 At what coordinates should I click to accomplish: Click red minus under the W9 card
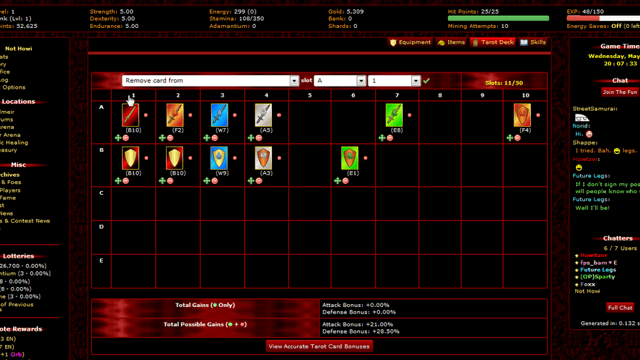pyautogui.click(x=215, y=181)
